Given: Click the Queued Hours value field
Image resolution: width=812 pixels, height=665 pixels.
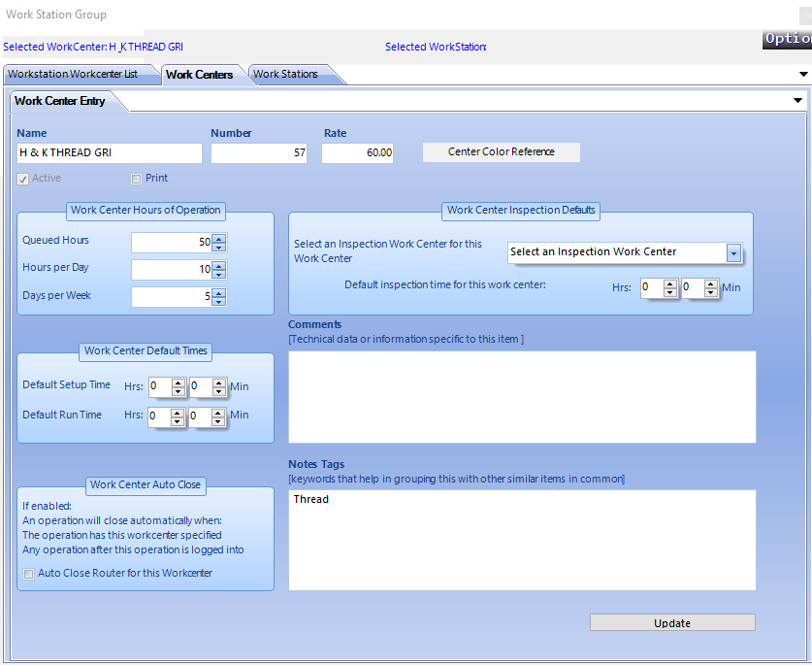Looking at the screenshot, I should click(x=172, y=243).
